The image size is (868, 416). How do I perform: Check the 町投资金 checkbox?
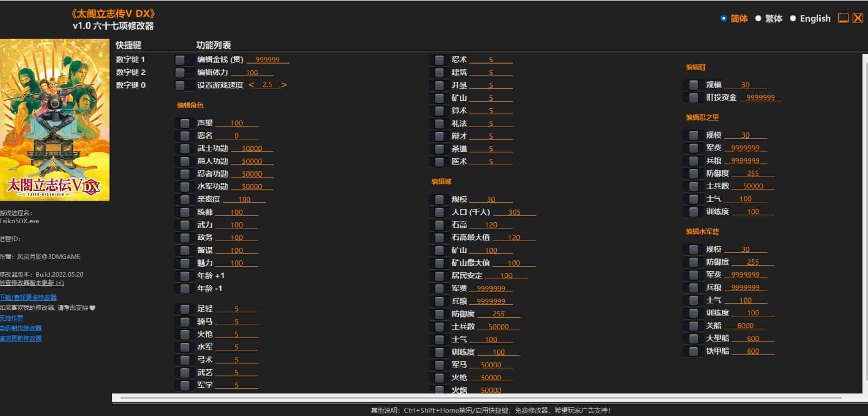[694, 98]
